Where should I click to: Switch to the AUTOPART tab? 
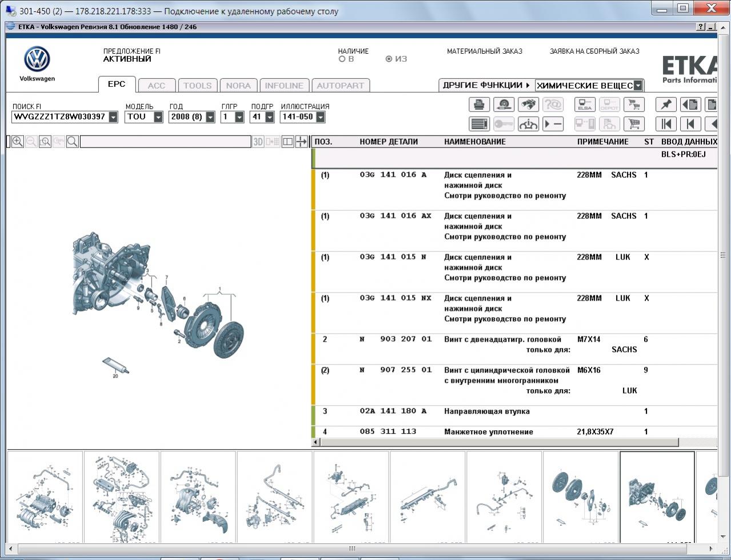click(340, 86)
